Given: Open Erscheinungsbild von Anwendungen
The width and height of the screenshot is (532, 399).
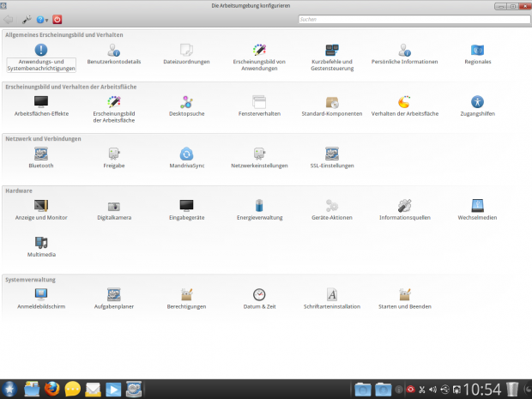Looking at the screenshot, I should (x=259, y=57).
